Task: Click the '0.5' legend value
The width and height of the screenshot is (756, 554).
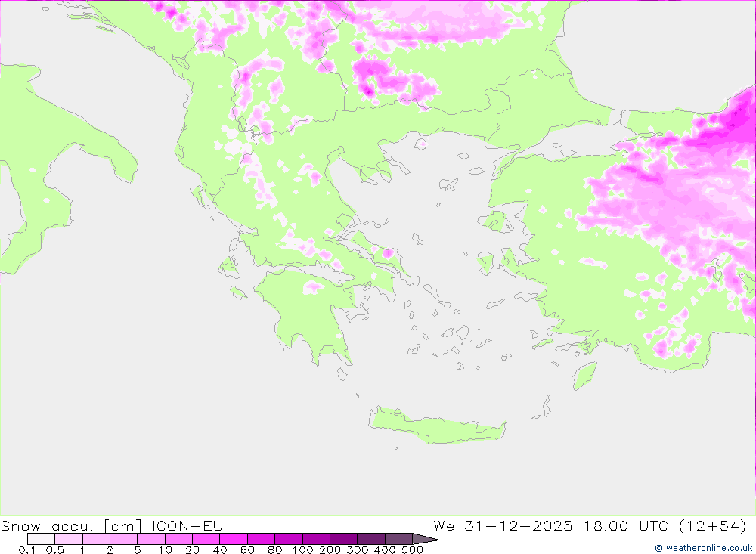Action: [x=55, y=550]
